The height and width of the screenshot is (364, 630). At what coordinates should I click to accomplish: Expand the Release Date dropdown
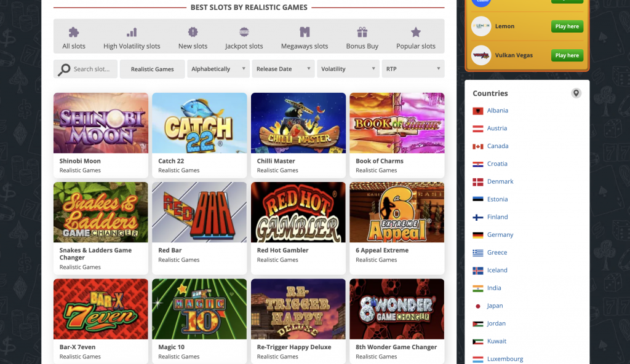pos(283,69)
